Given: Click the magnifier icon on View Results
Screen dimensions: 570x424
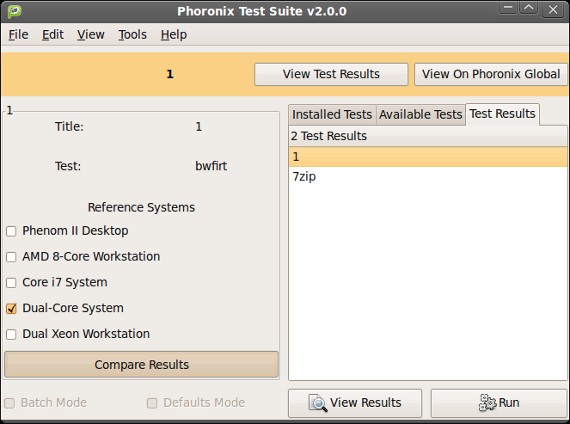Looking at the screenshot, I should tap(318, 403).
